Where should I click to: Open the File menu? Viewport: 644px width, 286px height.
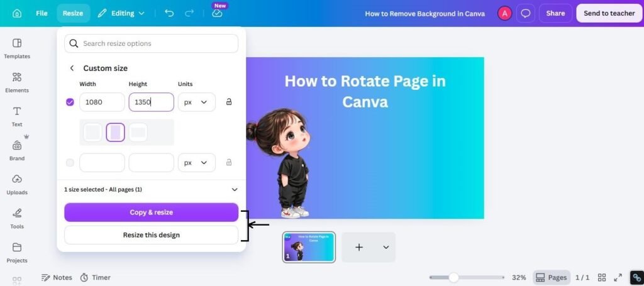(42, 13)
